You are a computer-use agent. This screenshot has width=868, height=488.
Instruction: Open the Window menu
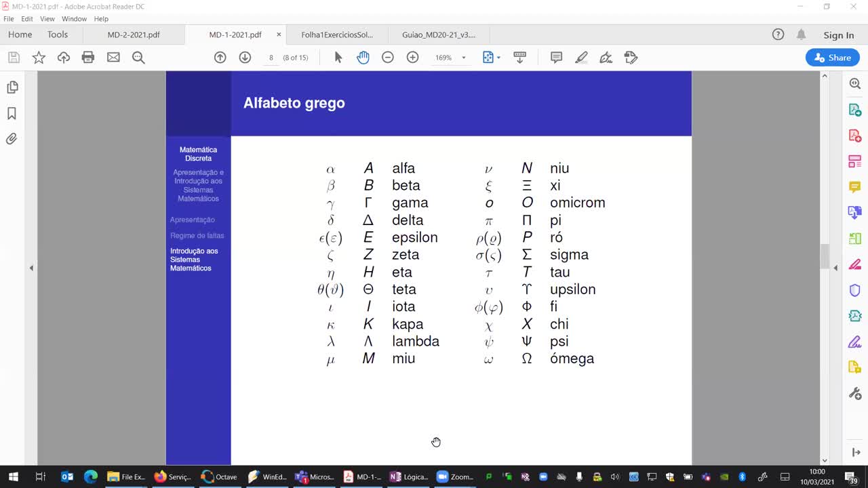click(x=74, y=19)
